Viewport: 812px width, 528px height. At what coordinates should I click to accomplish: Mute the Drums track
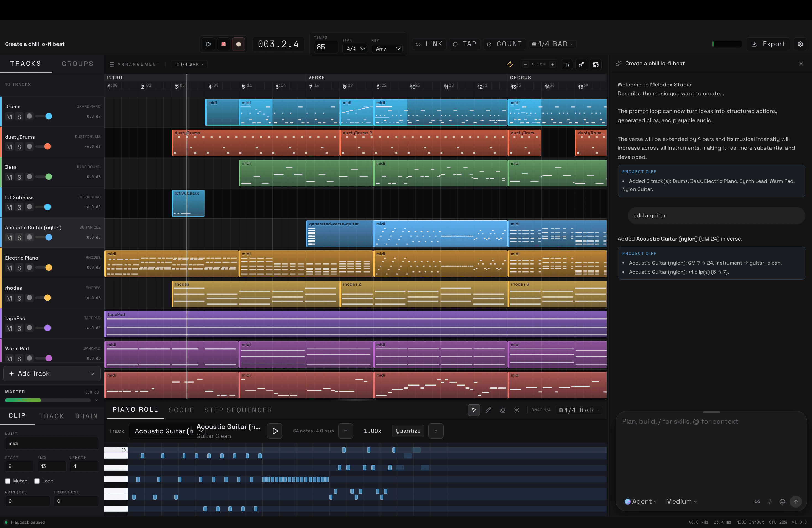[x=9, y=117]
